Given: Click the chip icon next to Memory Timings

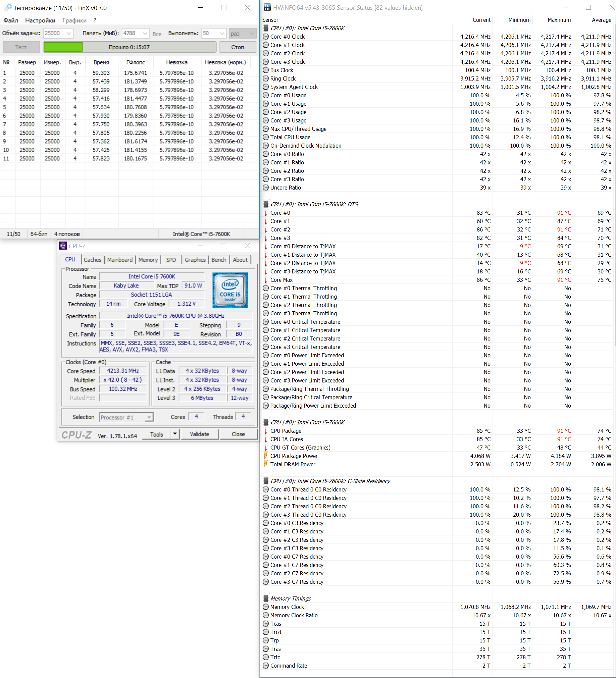Looking at the screenshot, I should 266,598.
